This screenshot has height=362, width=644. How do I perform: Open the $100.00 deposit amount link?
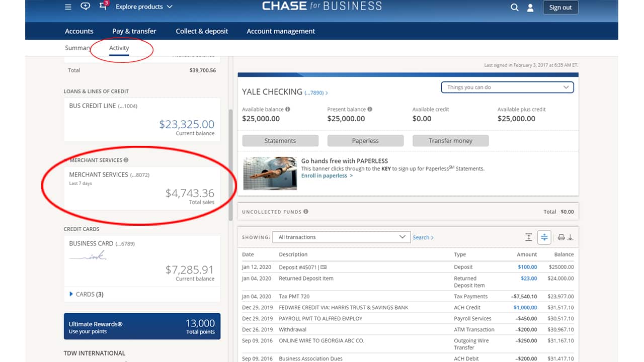click(527, 267)
